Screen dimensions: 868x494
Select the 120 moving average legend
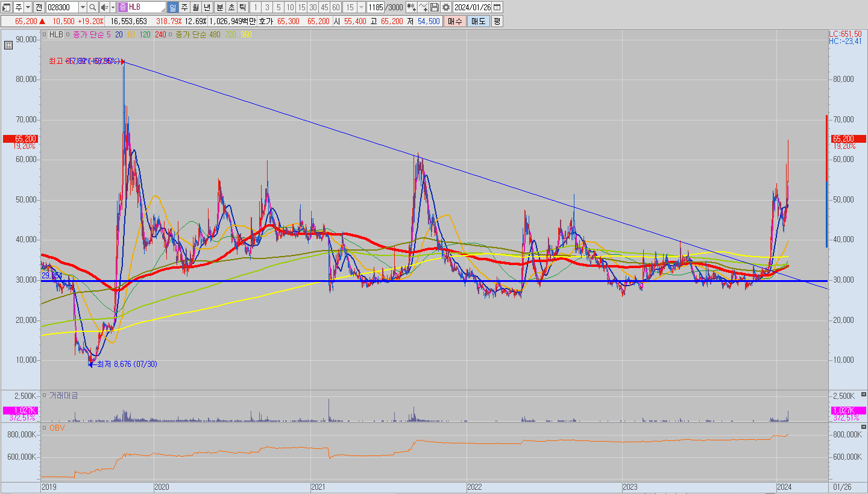[145, 34]
